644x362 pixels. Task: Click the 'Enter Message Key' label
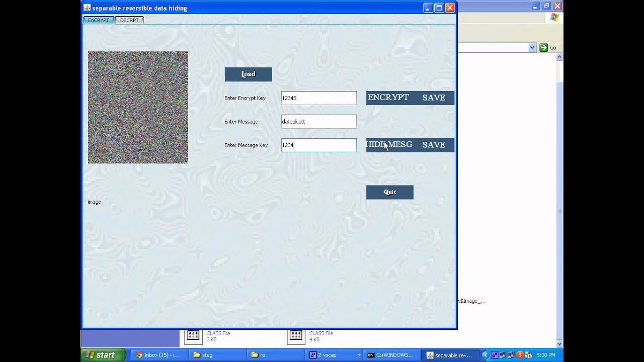(x=246, y=145)
